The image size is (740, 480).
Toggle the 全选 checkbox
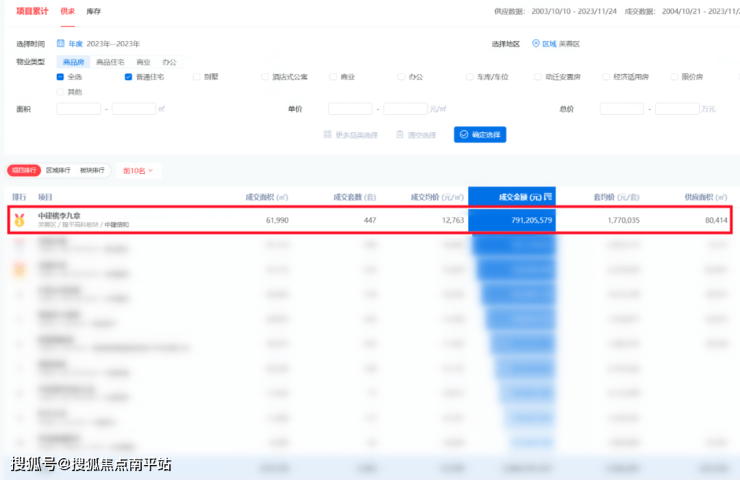(60, 77)
